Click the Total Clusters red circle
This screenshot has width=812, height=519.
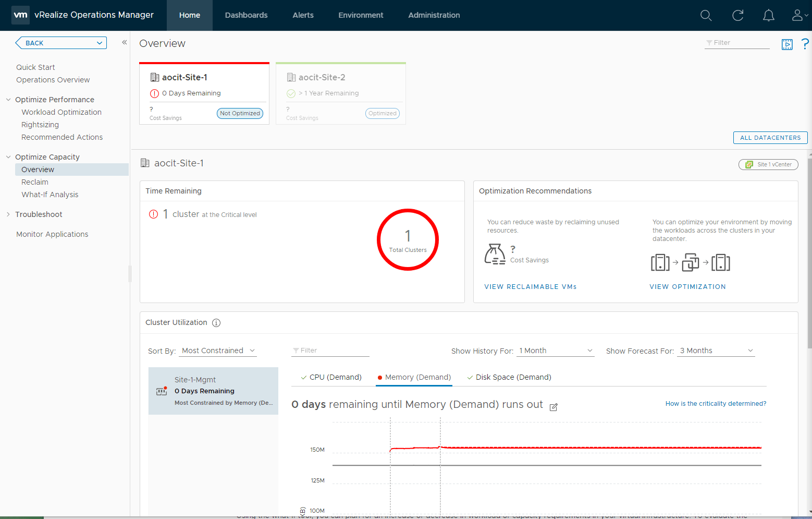(x=408, y=240)
